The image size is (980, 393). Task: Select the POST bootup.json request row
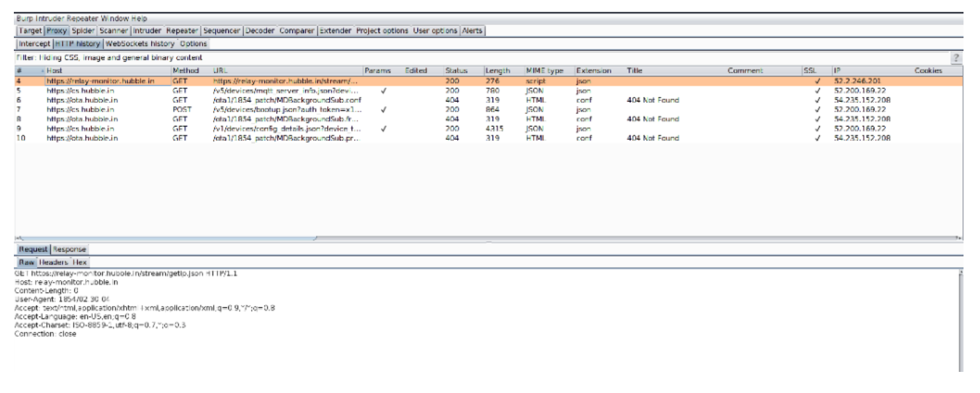(x=488, y=109)
